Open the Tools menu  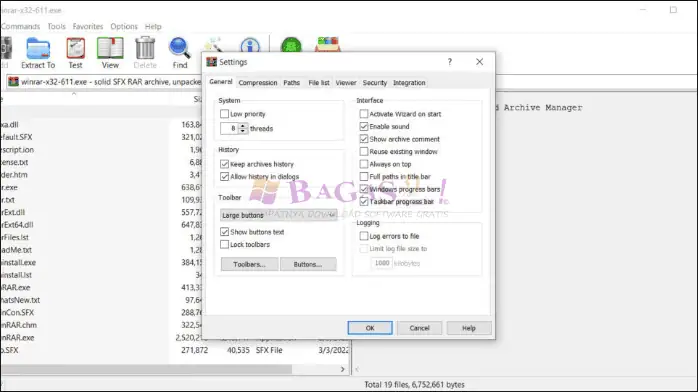click(x=57, y=27)
